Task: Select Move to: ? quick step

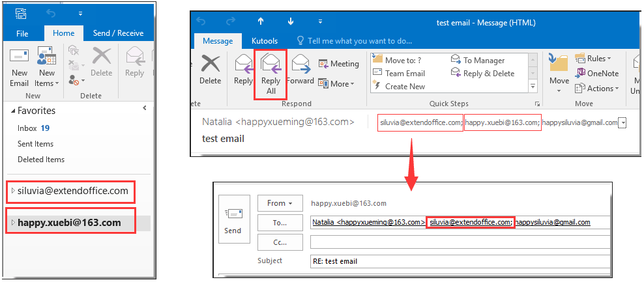Action: [397, 61]
